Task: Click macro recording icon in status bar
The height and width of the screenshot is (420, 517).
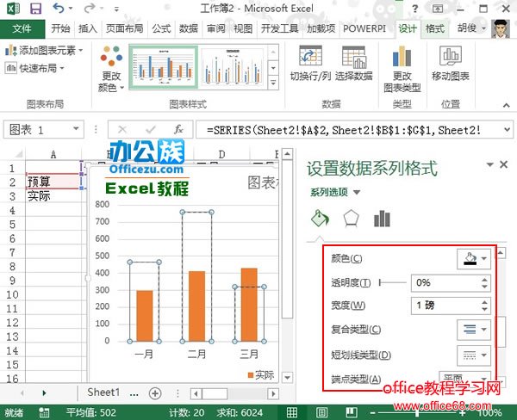Action: [44, 412]
